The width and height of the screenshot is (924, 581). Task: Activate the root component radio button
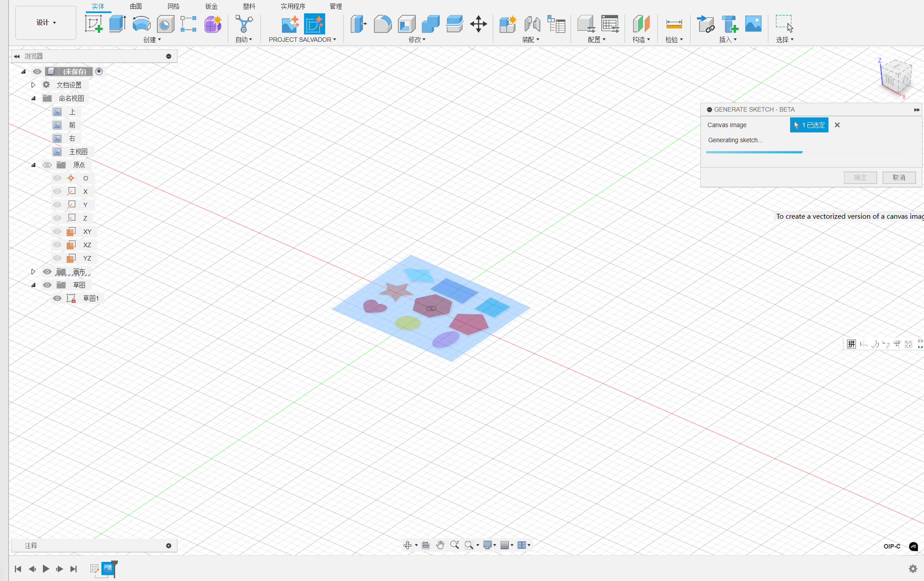coord(99,72)
